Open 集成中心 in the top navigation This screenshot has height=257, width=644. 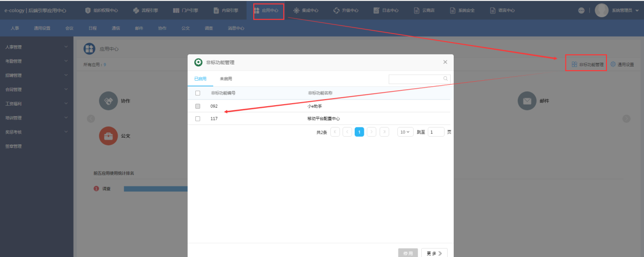point(306,10)
